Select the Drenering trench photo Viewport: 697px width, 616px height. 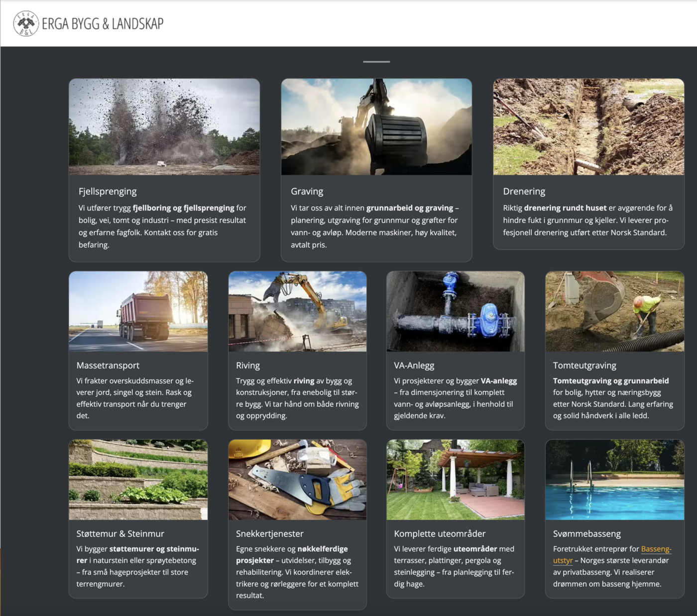[x=588, y=126]
